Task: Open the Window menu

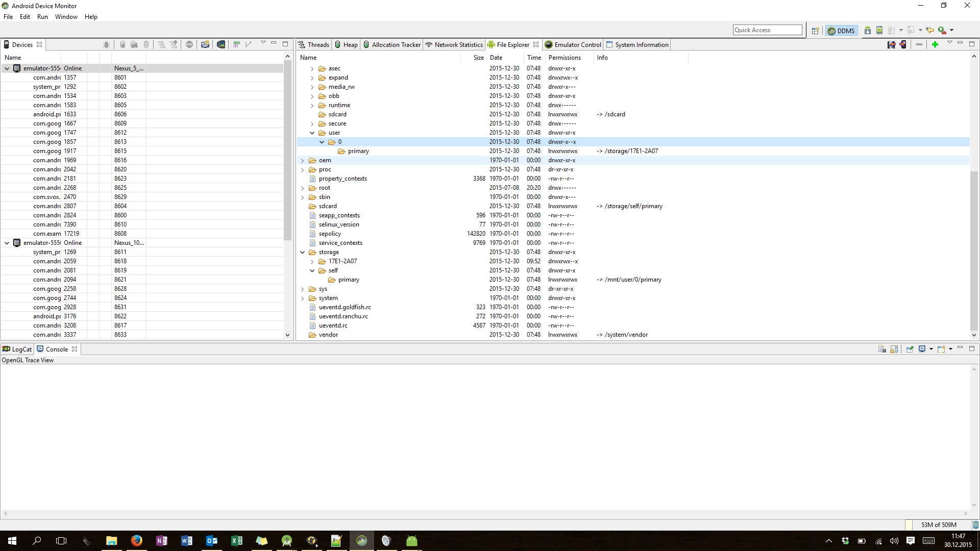Action: click(66, 17)
